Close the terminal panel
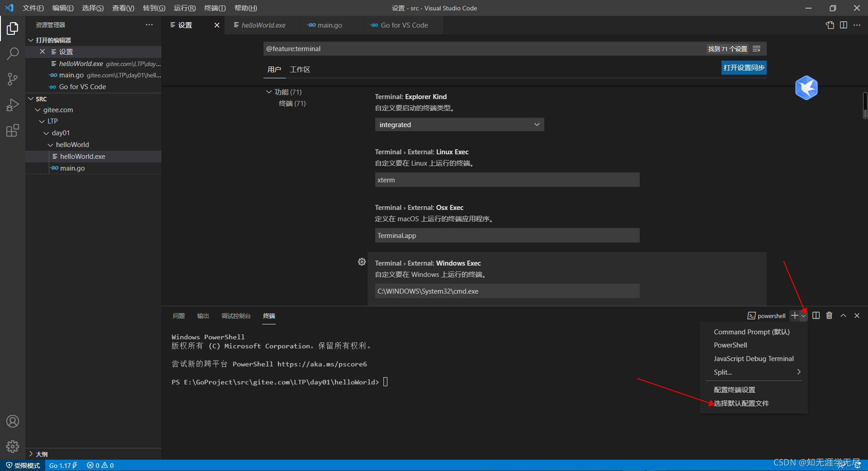The image size is (868, 471). 857,315
